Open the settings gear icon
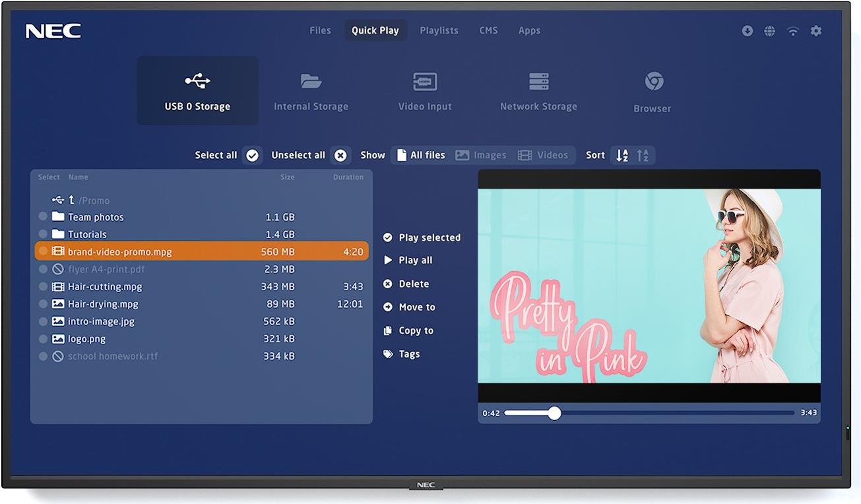 click(x=816, y=31)
